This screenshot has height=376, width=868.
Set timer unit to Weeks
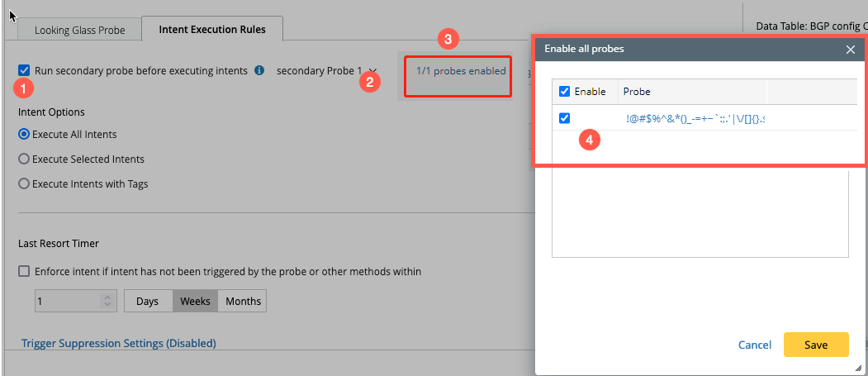pyautogui.click(x=195, y=301)
